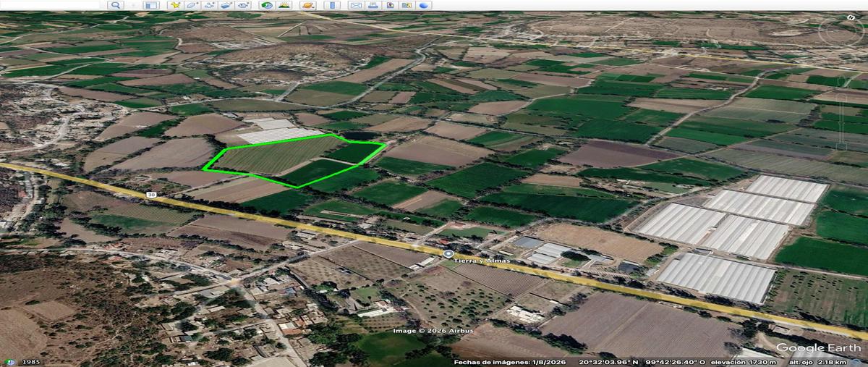Toggle sunlight across the landscape
868x367 pixels.
pos(284,4)
